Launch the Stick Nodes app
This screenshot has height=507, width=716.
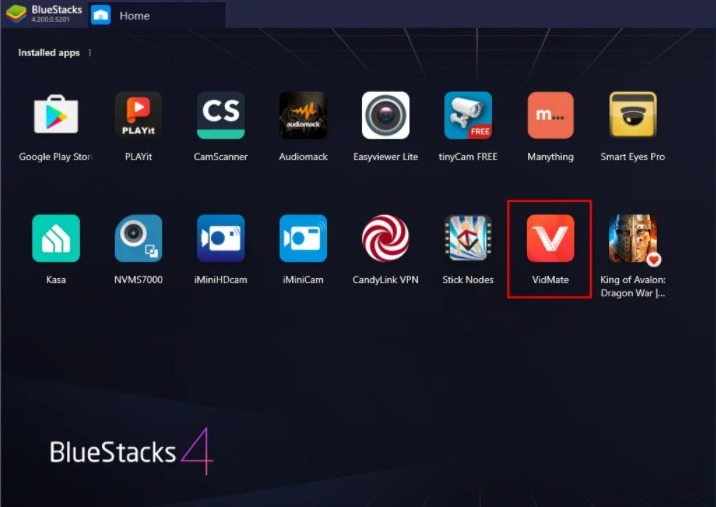coord(468,238)
